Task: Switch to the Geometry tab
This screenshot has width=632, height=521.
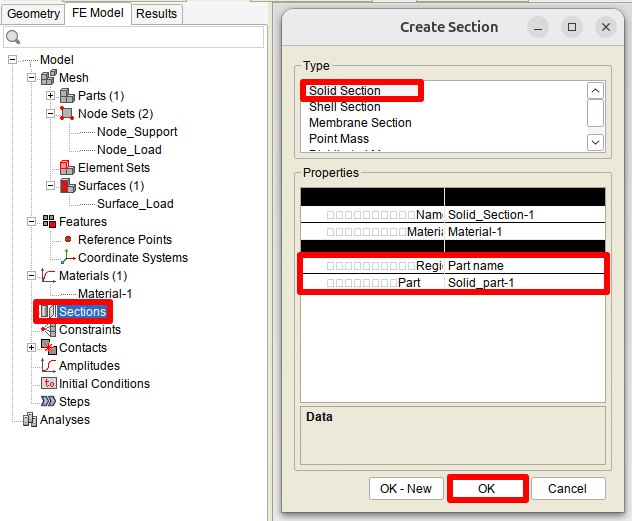Action: pyautogui.click(x=33, y=14)
